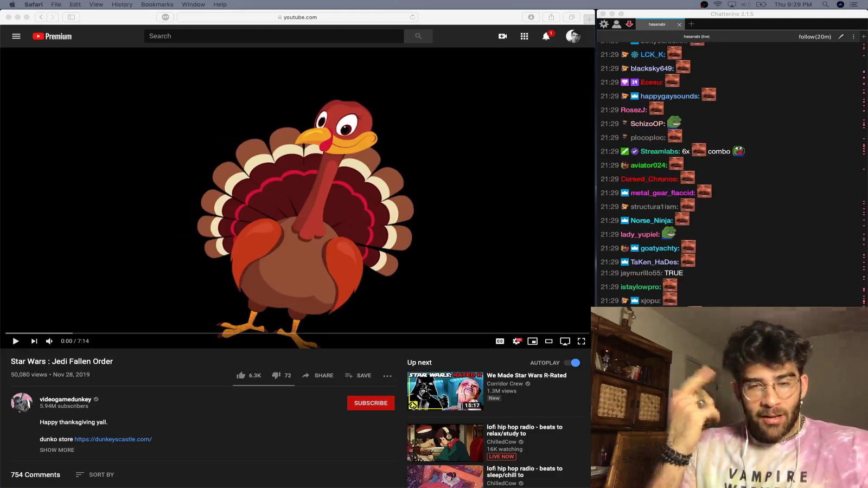Screen dimensions: 868x488
Task: Open video player settings gear
Action: click(x=516, y=341)
